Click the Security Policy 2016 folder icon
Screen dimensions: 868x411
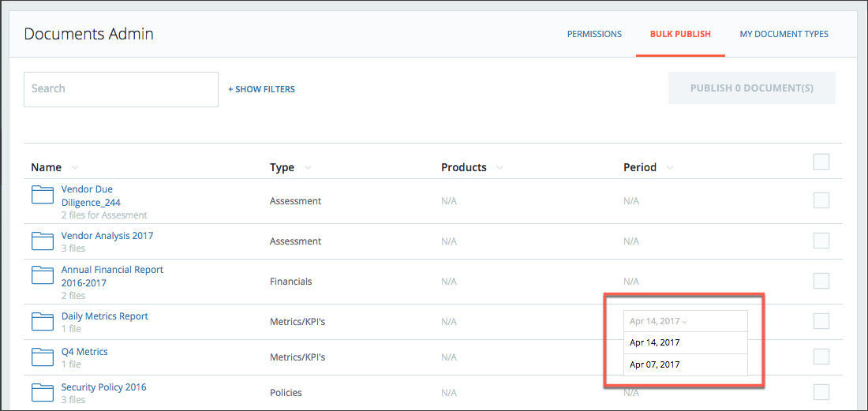(x=42, y=393)
